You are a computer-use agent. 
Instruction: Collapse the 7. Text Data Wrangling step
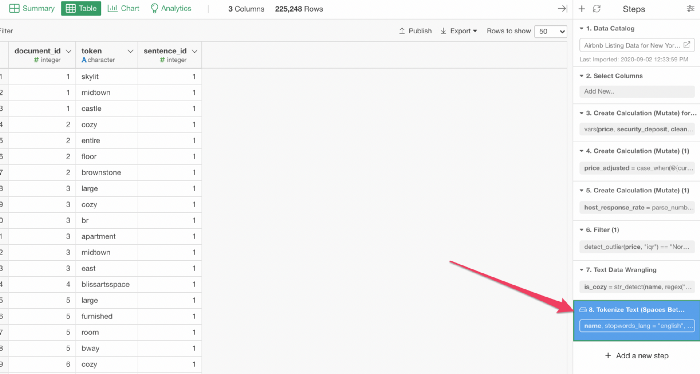click(x=581, y=270)
